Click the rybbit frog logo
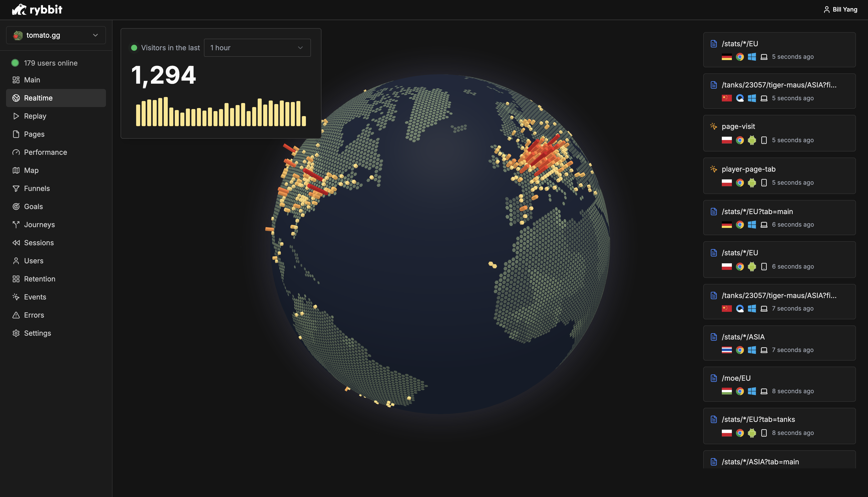868x497 pixels. [x=19, y=10]
